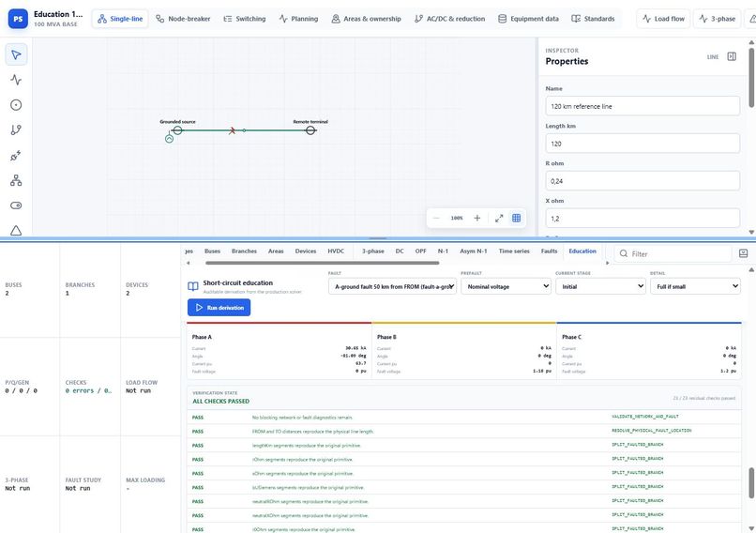Click the book icon beside Short-circuit education
Viewport: 756px width, 533px height.
tap(193, 286)
